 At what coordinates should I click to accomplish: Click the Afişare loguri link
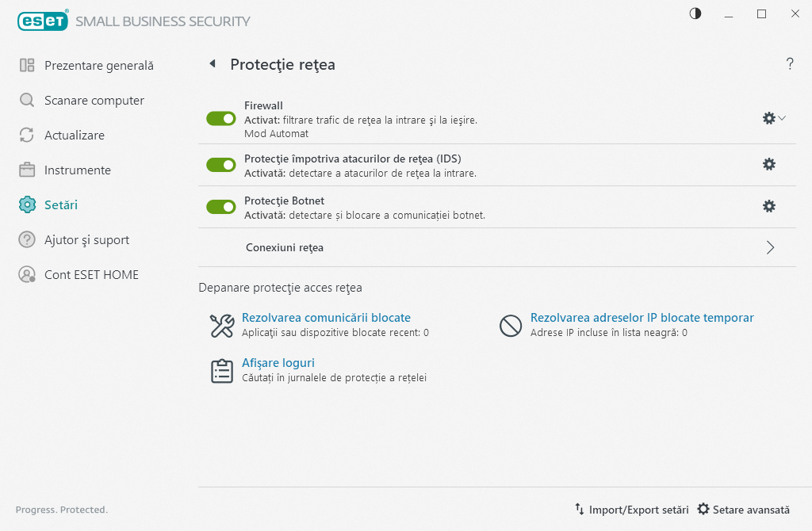click(x=278, y=363)
